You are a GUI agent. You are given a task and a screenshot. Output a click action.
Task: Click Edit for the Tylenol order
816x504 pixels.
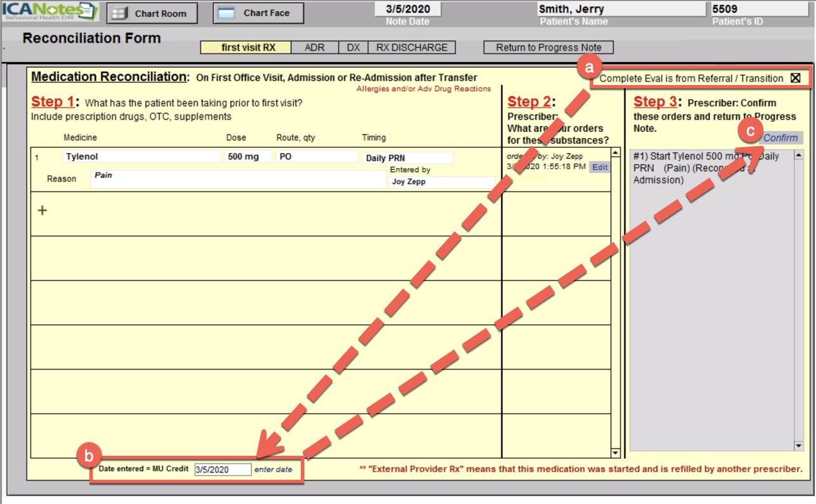pyautogui.click(x=599, y=168)
